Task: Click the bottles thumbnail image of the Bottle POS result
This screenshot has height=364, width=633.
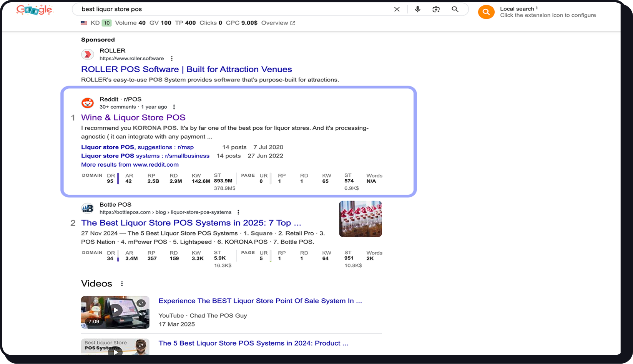Action: [361, 219]
